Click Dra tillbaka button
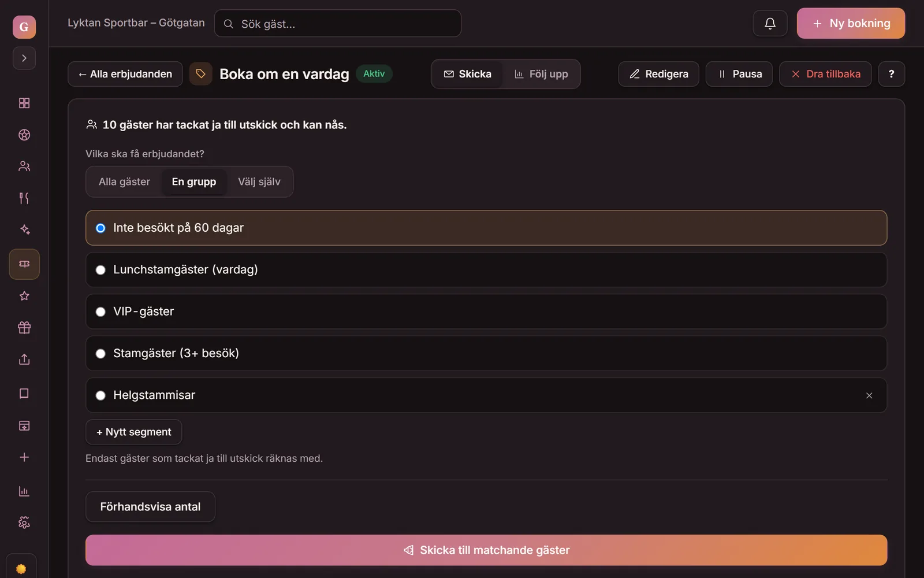Image resolution: width=924 pixels, height=578 pixels. tap(825, 74)
